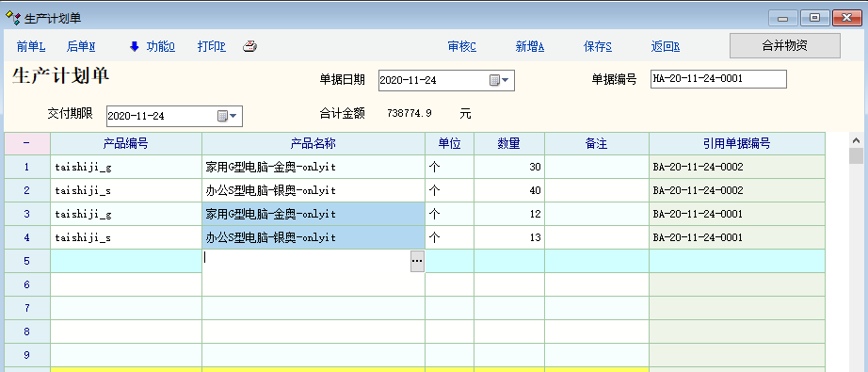Click the 数量 column header
Viewport: 868px width, 372px height.
509,144
